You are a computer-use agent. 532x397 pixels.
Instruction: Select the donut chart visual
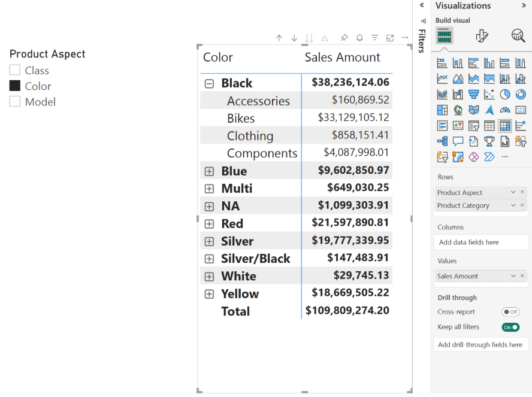(521, 94)
